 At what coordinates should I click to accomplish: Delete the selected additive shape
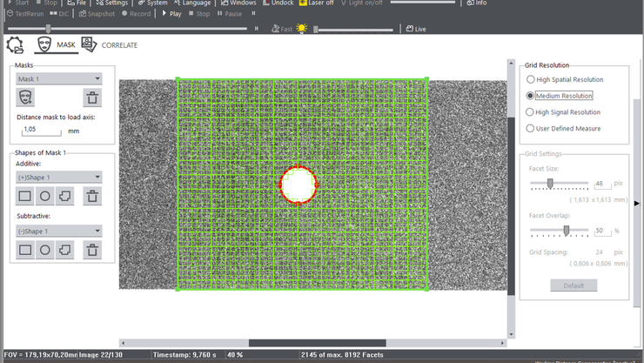(91, 197)
